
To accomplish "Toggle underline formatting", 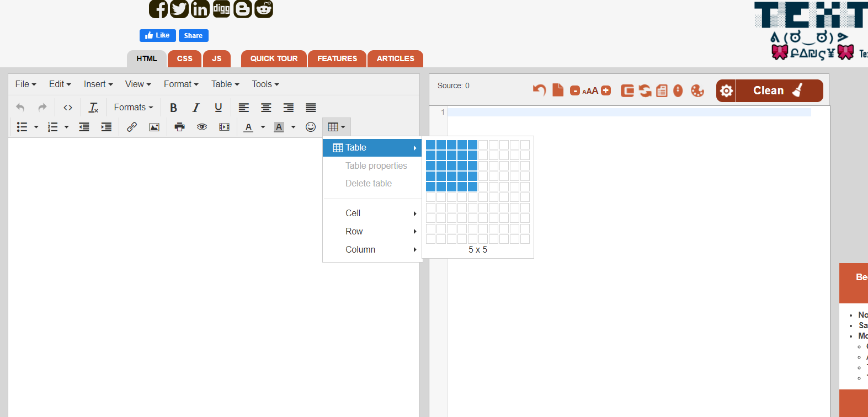I will [219, 108].
